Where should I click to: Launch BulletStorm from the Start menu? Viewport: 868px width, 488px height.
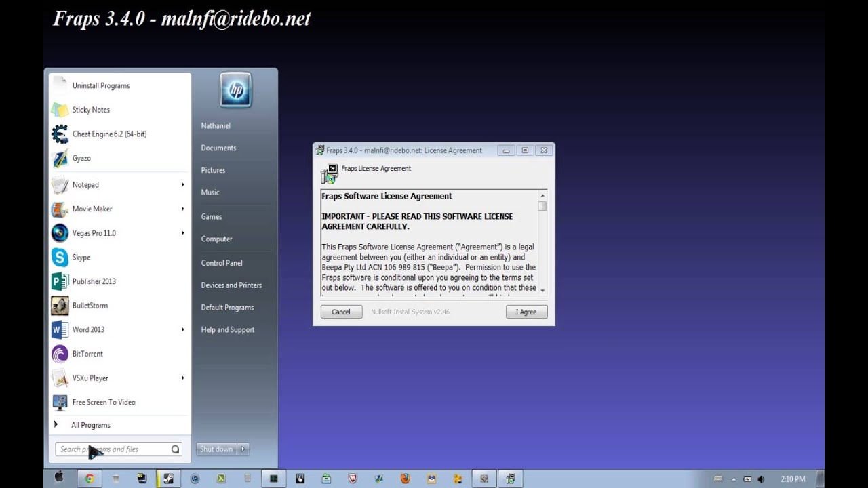click(x=119, y=306)
